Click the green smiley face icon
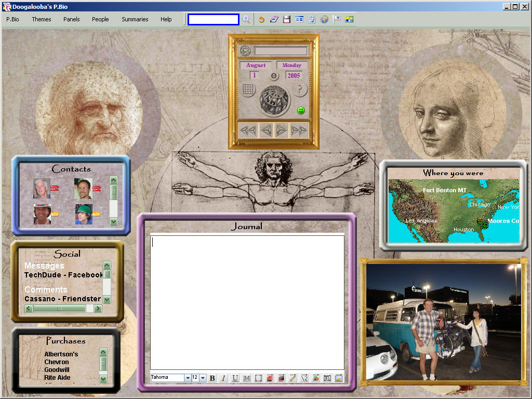The height and width of the screenshot is (399, 532). [301, 110]
